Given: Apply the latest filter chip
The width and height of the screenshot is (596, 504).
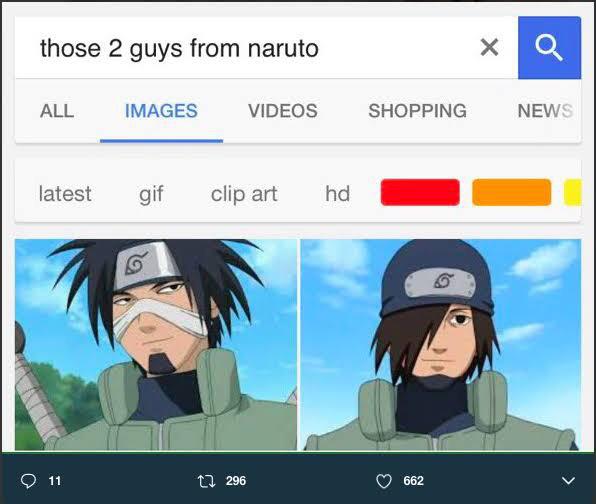Looking at the screenshot, I should point(65,194).
